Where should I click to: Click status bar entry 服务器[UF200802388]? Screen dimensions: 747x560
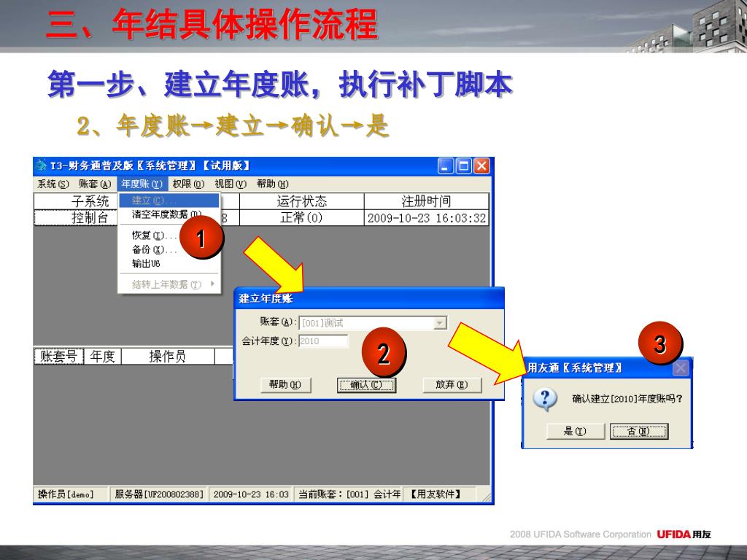[159, 494]
